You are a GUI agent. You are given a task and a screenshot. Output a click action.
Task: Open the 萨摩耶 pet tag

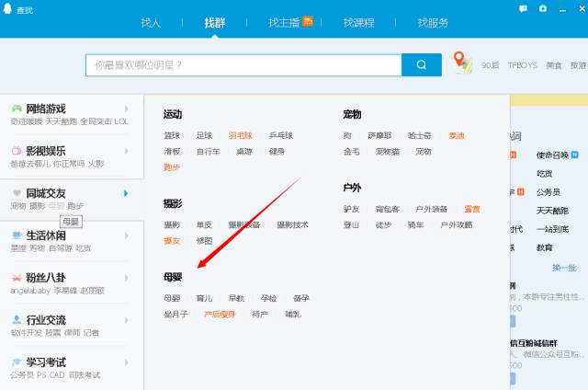pyautogui.click(x=379, y=135)
